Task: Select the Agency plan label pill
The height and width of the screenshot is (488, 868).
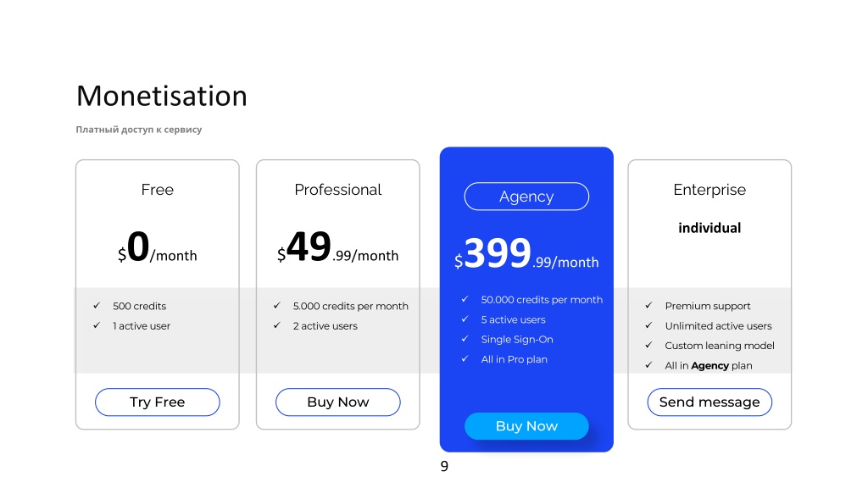Action: pos(526,197)
